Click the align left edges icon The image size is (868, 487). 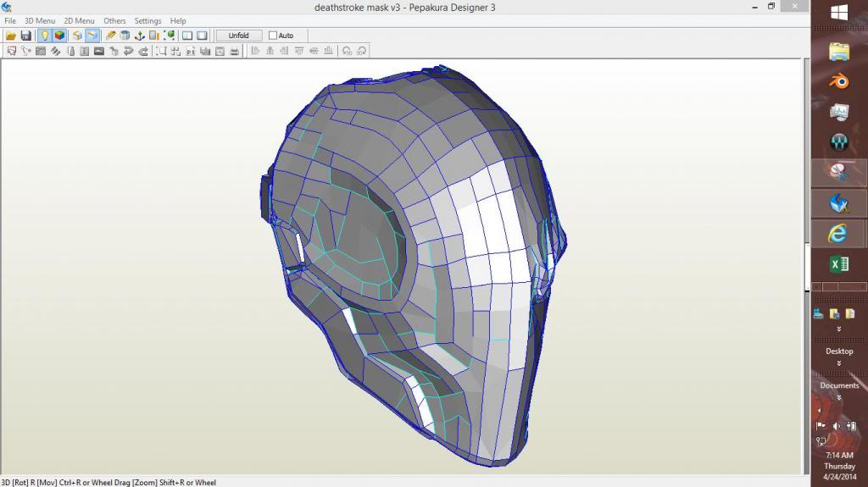(255, 51)
